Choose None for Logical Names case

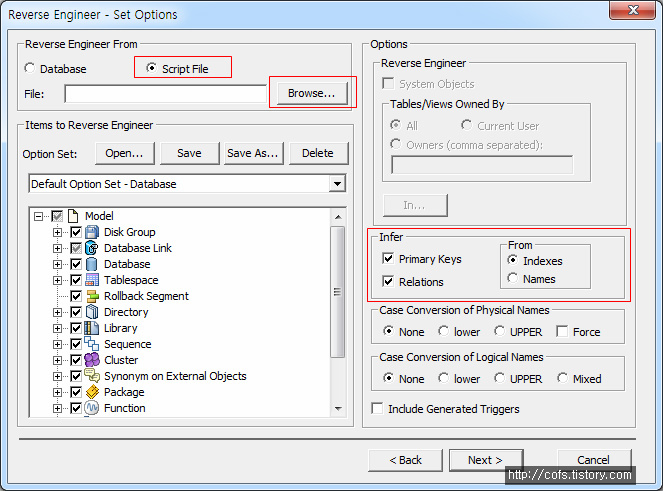pos(388,378)
